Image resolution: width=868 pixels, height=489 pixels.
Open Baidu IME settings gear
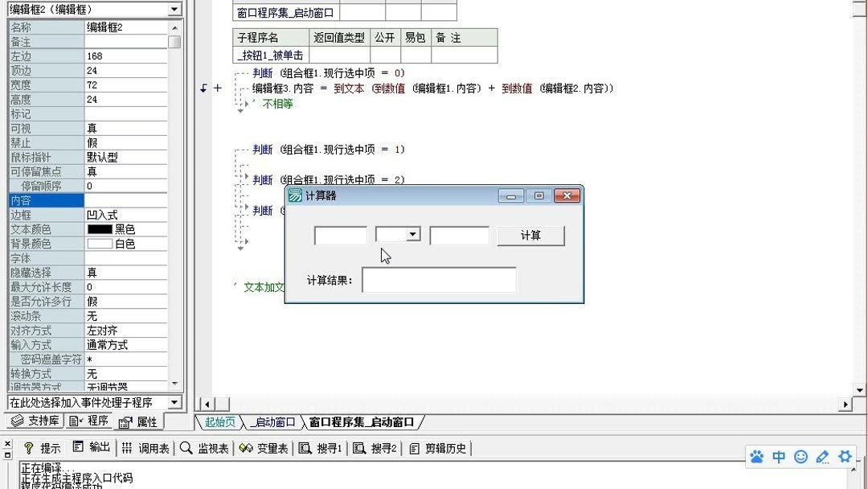click(x=845, y=456)
